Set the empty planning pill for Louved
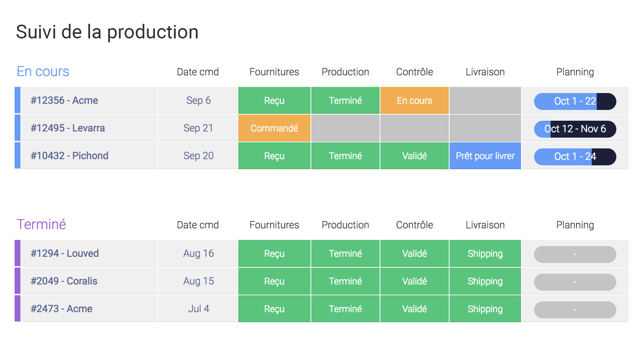This screenshot has width=644, height=356. [x=575, y=255]
